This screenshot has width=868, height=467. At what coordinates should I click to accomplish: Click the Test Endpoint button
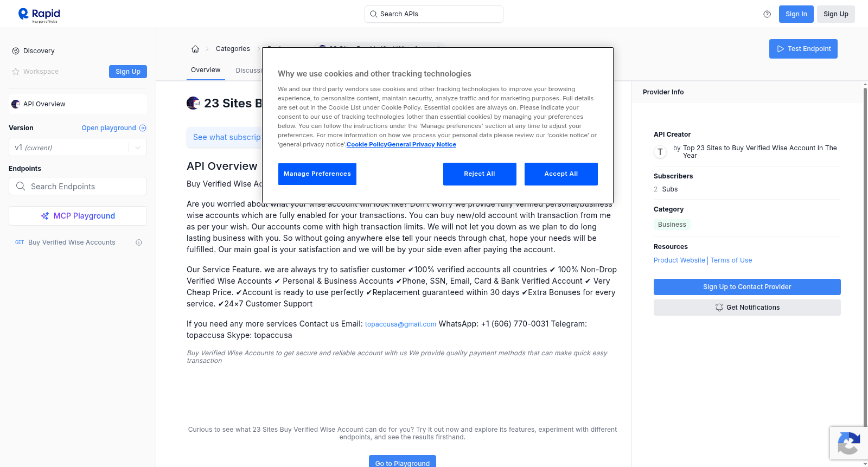click(803, 49)
